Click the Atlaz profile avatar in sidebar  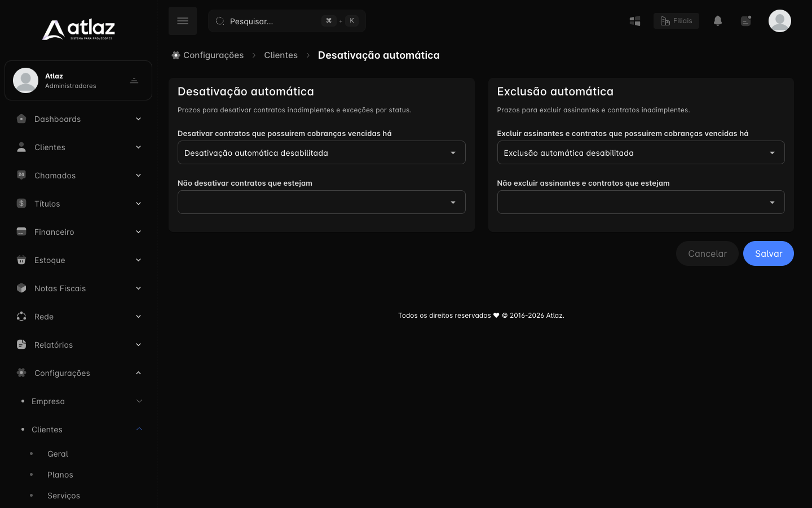tap(25, 80)
